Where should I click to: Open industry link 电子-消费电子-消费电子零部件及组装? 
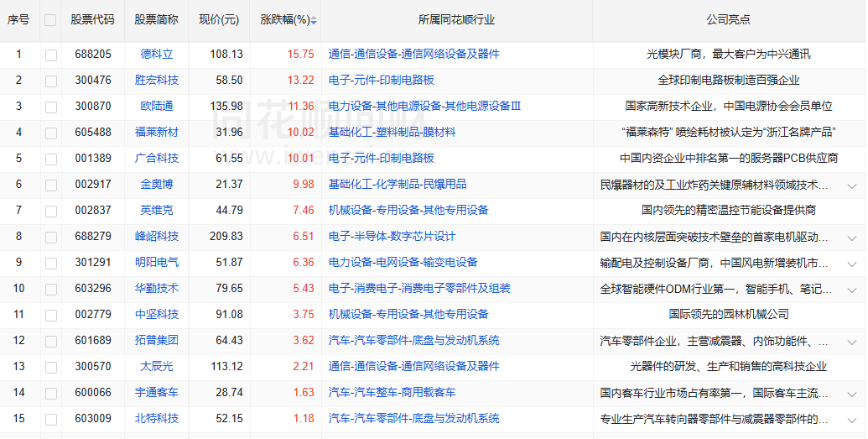coord(419,289)
